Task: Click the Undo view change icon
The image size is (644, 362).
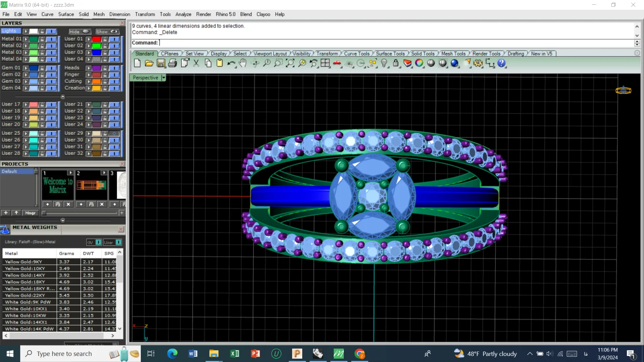Action: (x=314, y=63)
